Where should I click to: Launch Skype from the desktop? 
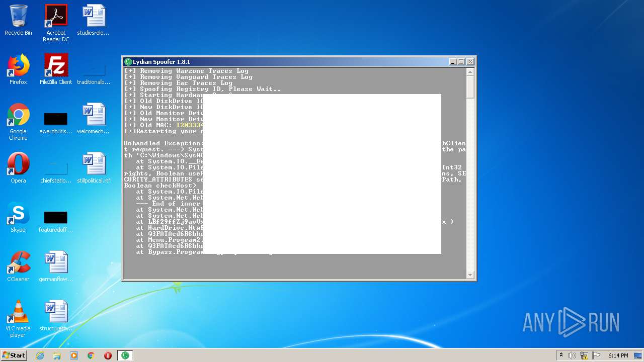pos(18,217)
